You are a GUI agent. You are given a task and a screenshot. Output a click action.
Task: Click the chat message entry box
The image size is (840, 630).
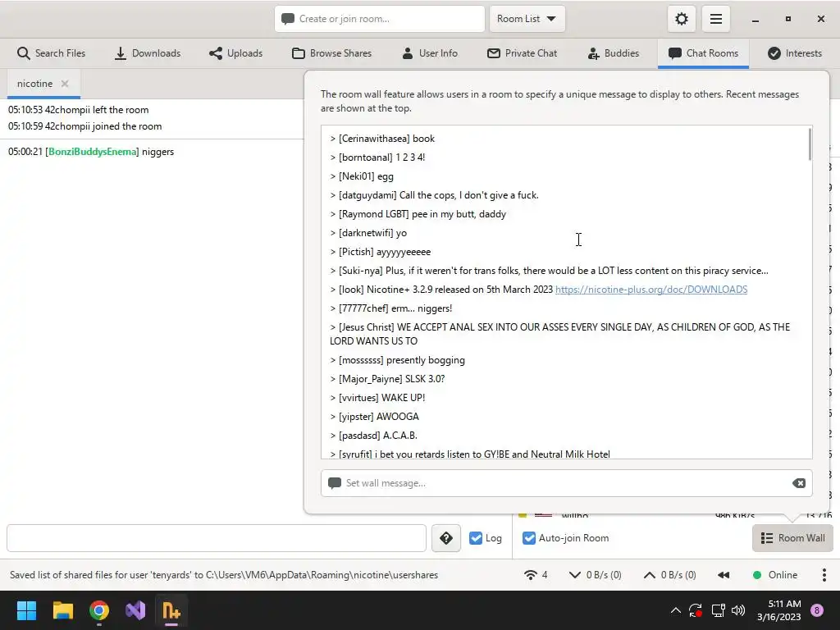[x=217, y=538]
